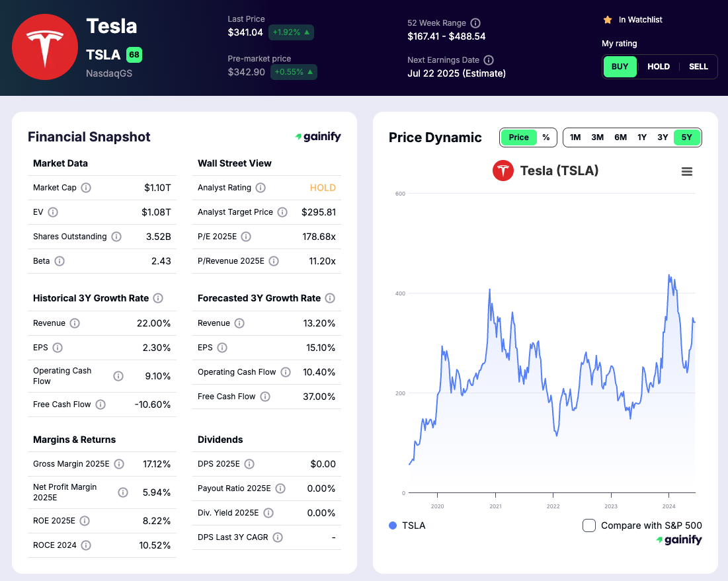Click info icon beside DPS Last 3Y CAGR
The width and height of the screenshot is (728, 581).
(x=278, y=537)
